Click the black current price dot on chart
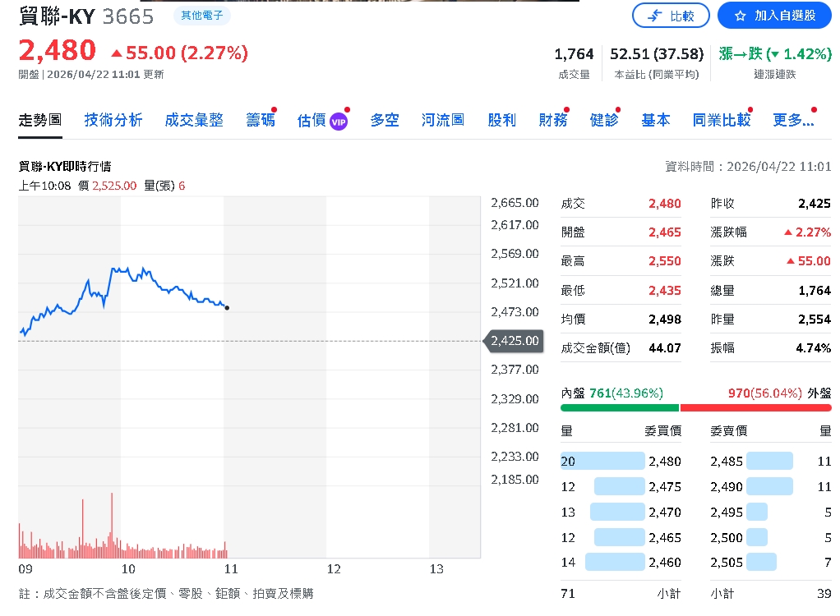This screenshot has width=840, height=616. [x=227, y=308]
